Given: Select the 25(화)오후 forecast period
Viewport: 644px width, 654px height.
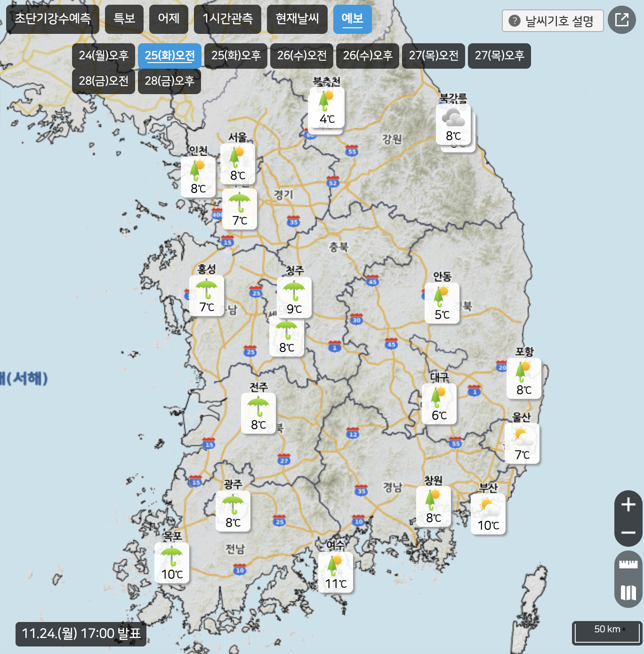Looking at the screenshot, I should [x=236, y=56].
